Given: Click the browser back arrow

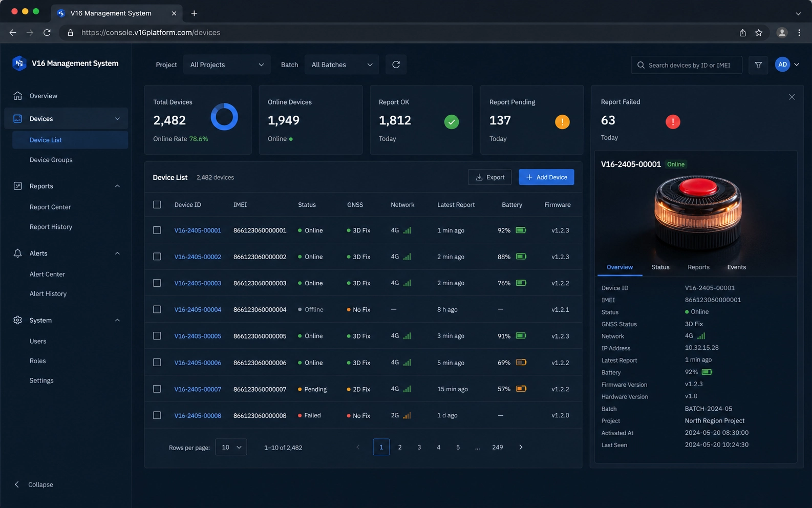Looking at the screenshot, I should tap(13, 32).
